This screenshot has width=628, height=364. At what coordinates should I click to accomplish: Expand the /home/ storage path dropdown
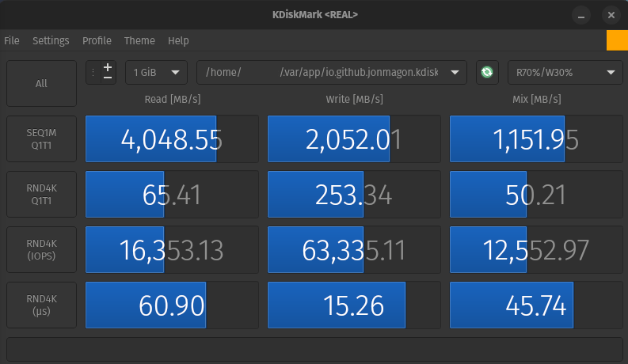pos(331,72)
